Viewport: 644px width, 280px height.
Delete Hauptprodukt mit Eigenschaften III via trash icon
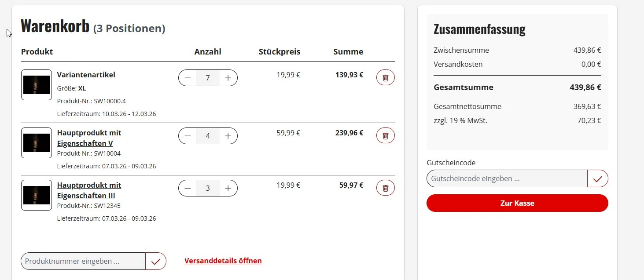(385, 188)
